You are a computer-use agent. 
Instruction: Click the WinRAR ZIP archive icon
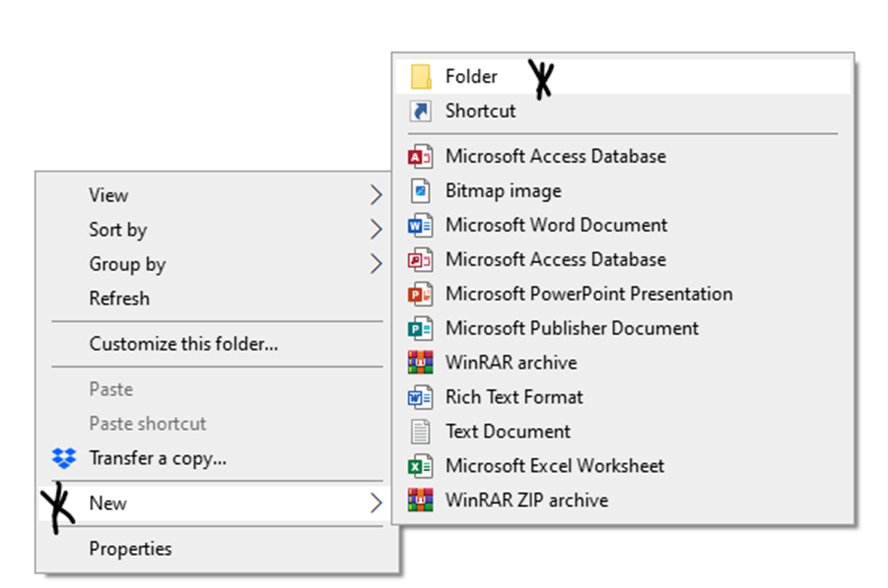point(420,500)
